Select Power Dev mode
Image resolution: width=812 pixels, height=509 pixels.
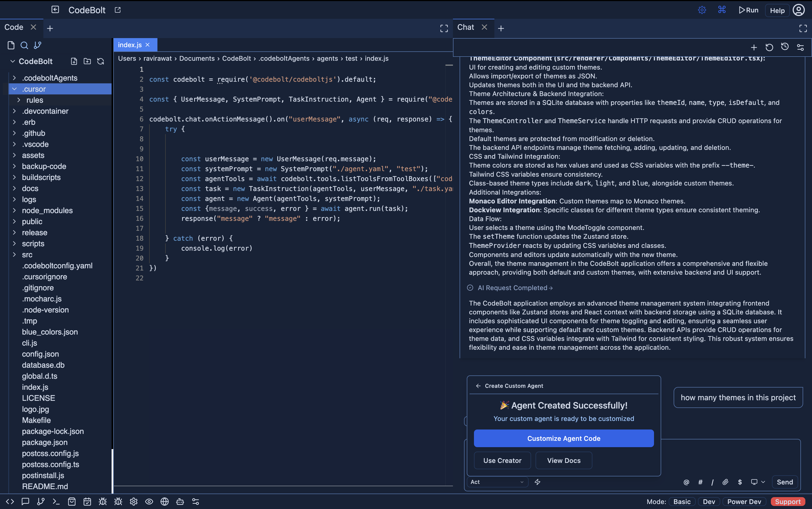tap(744, 502)
